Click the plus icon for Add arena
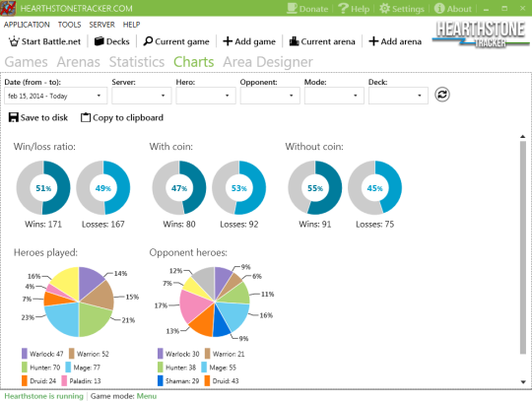Viewport: 532px width, 403px height. pos(373,41)
